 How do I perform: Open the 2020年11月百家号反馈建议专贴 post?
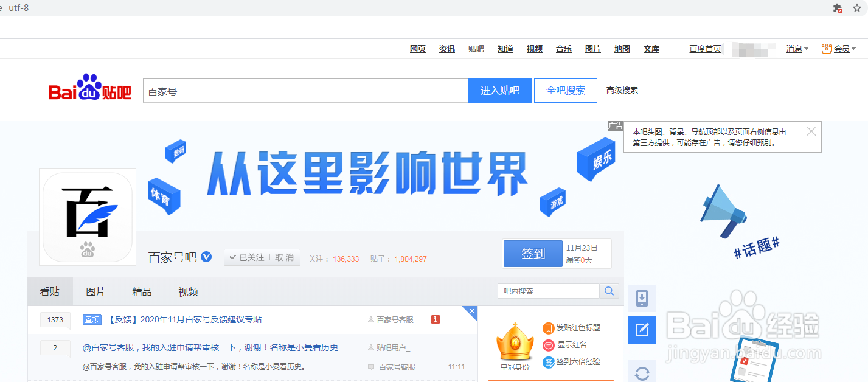tap(185, 319)
